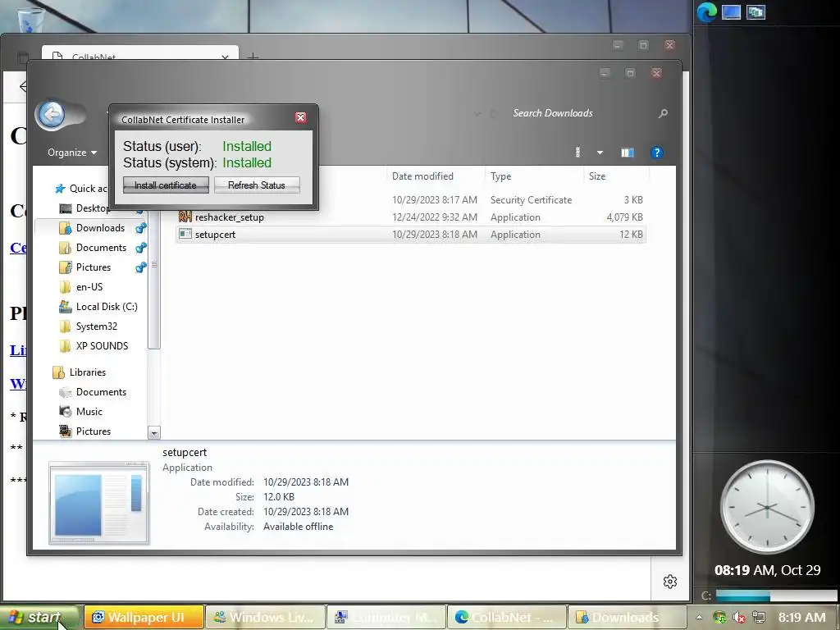The width and height of the screenshot is (840, 630).
Task: Close the CollabNet Certificate Installer dialog
Action: coord(300,118)
